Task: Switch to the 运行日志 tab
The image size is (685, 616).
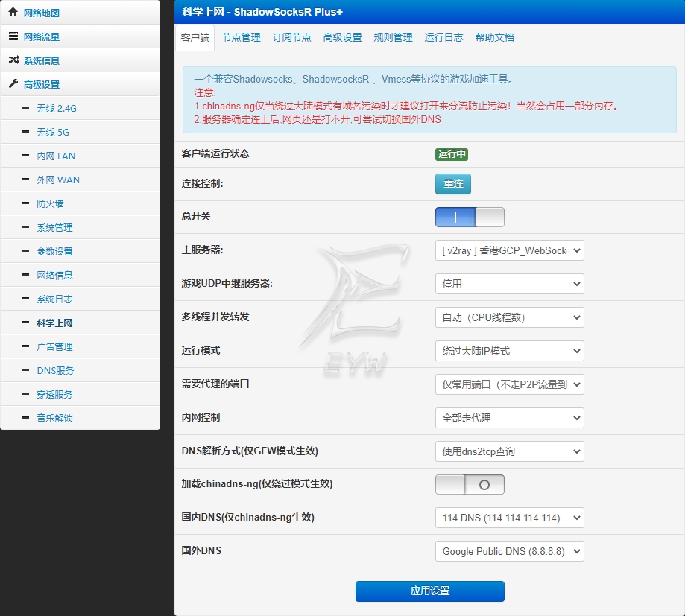Action: pos(443,37)
